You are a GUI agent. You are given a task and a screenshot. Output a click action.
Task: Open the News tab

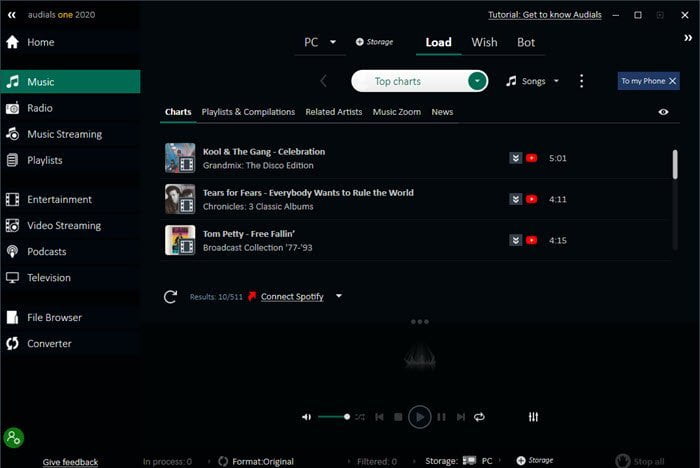click(442, 112)
